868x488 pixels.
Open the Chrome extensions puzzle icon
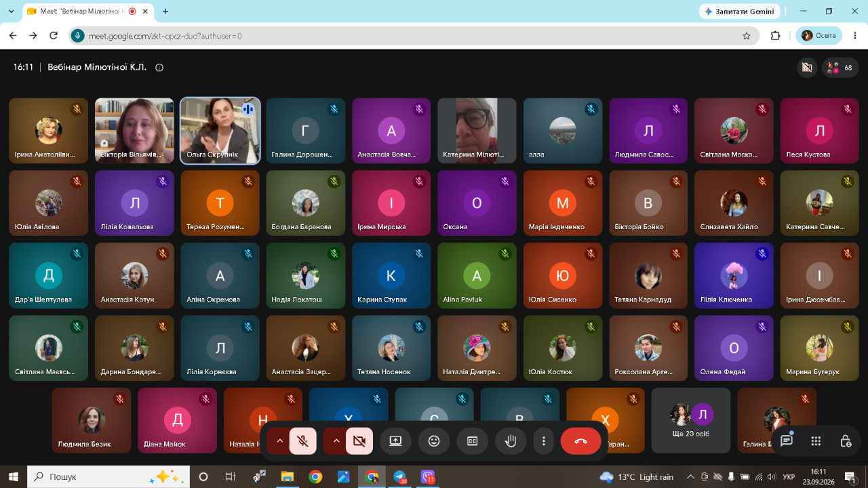775,36
